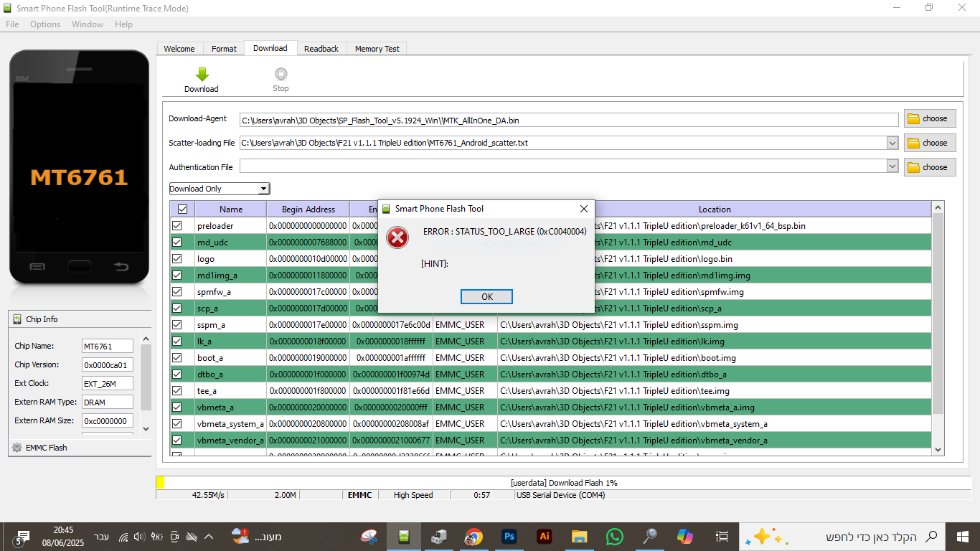Expand the Authentication File dropdown arrow
Viewport: 980px width, 551px height.
(x=892, y=166)
